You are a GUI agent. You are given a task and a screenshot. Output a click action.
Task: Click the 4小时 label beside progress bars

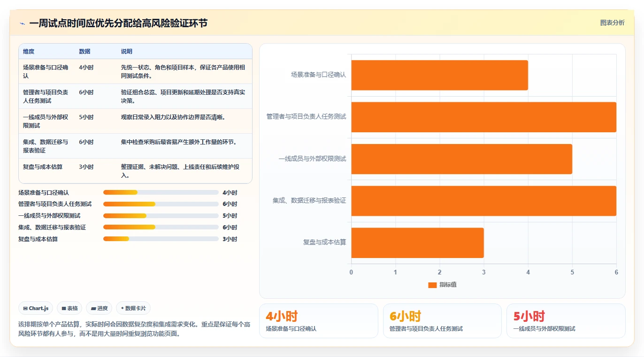point(230,193)
